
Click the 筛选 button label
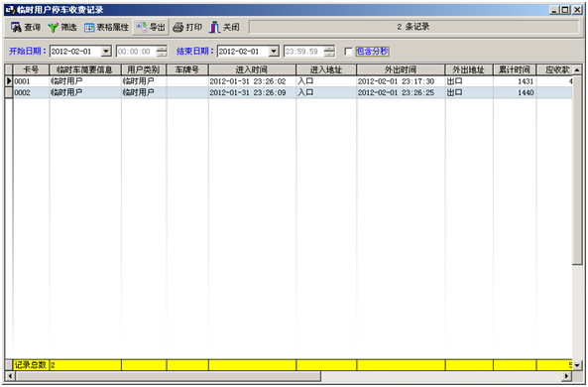pos(68,27)
